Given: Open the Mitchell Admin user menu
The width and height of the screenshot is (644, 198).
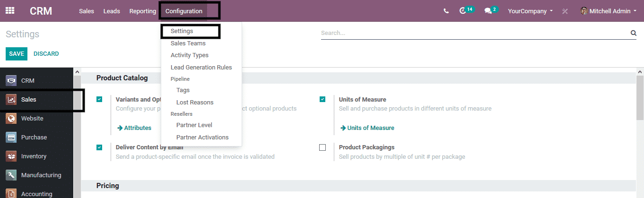Looking at the screenshot, I should point(608,11).
